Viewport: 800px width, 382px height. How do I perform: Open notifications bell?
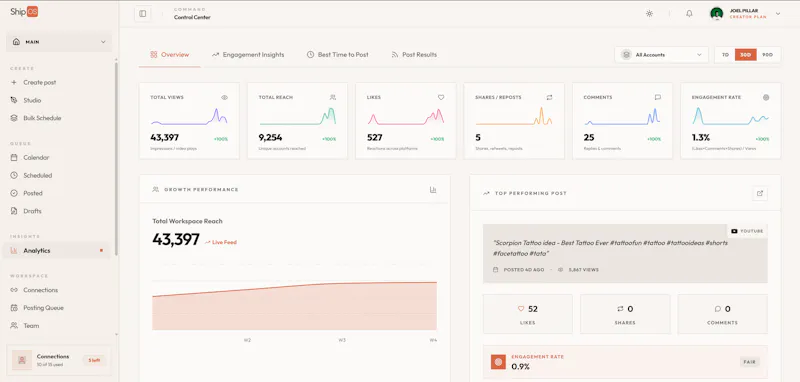pyautogui.click(x=689, y=14)
